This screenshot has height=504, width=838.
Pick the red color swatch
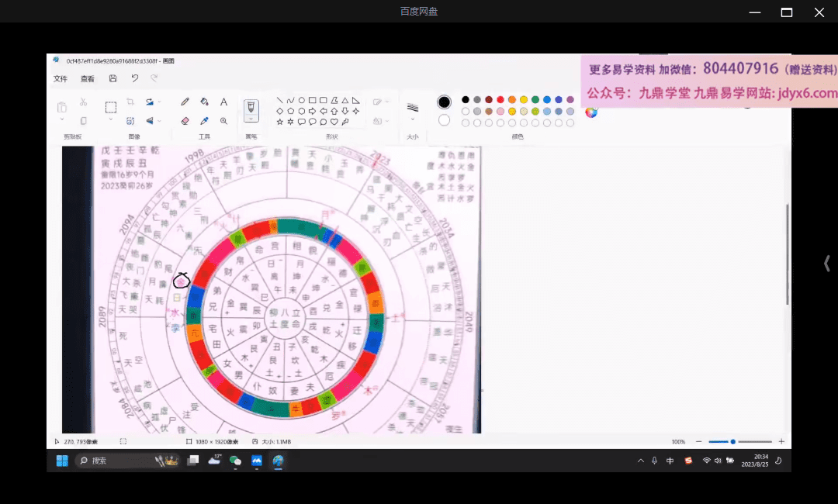500,100
